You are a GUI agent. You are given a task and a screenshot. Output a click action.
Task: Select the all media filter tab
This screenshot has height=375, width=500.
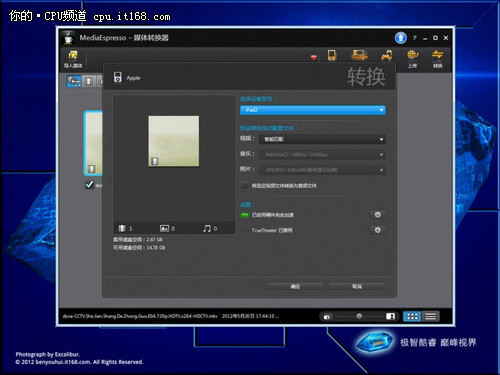[74, 81]
